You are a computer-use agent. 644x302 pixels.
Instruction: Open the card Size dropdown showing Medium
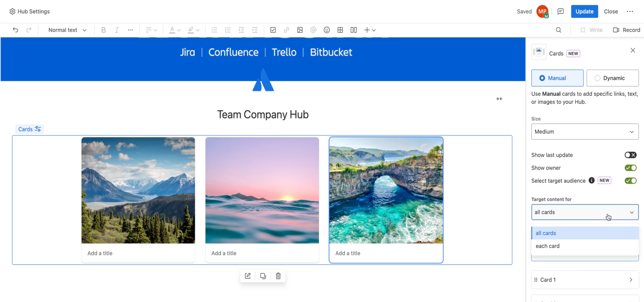(585, 131)
